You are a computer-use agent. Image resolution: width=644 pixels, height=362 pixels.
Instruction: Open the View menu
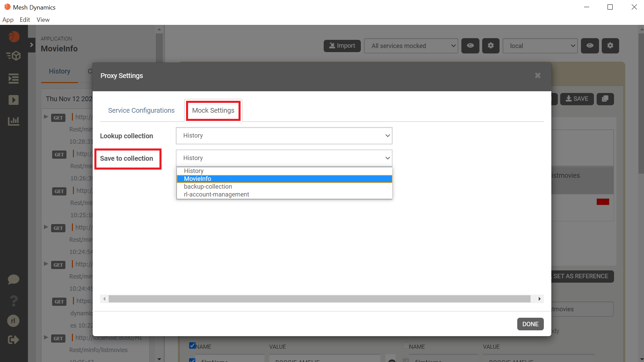[x=43, y=20]
